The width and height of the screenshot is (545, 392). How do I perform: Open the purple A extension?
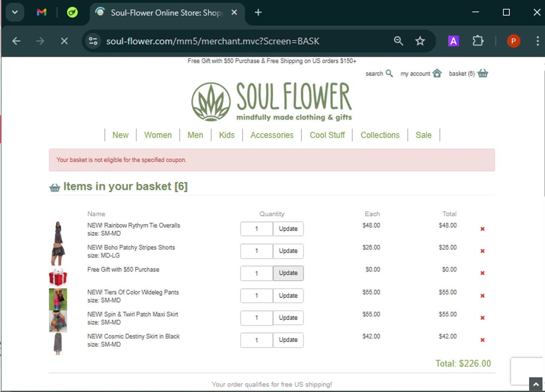pos(453,41)
